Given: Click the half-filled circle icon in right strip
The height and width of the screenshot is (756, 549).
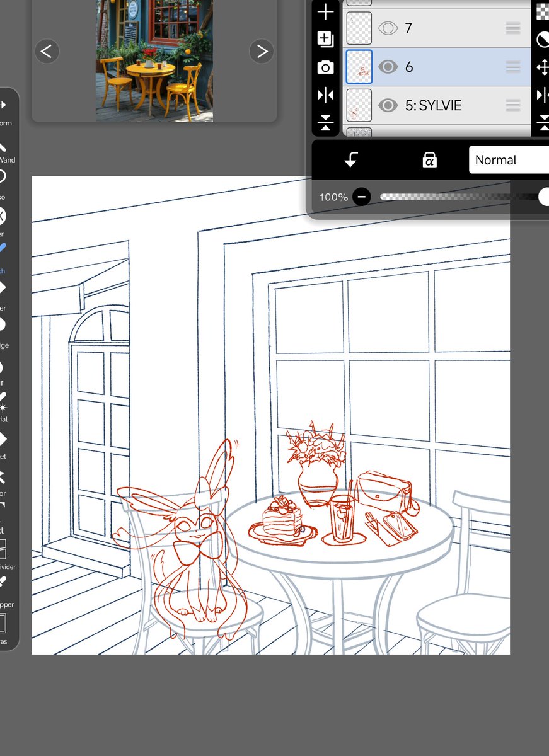Looking at the screenshot, I should click(543, 40).
